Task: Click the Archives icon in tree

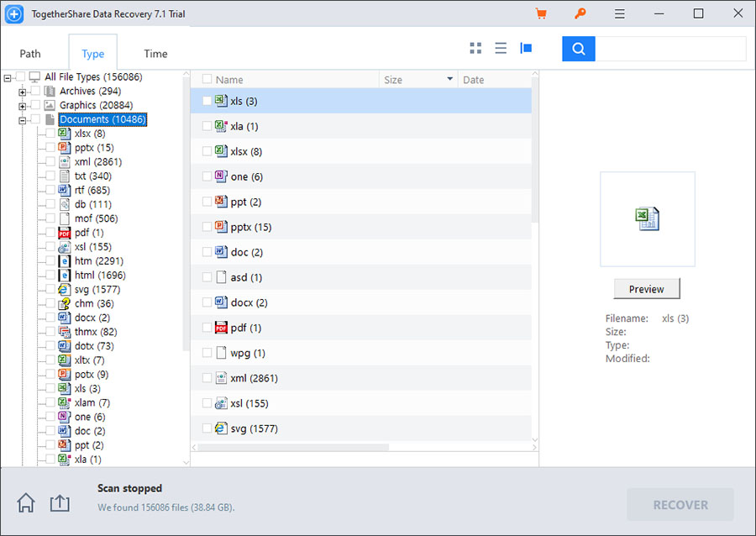Action: [x=50, y=91]
